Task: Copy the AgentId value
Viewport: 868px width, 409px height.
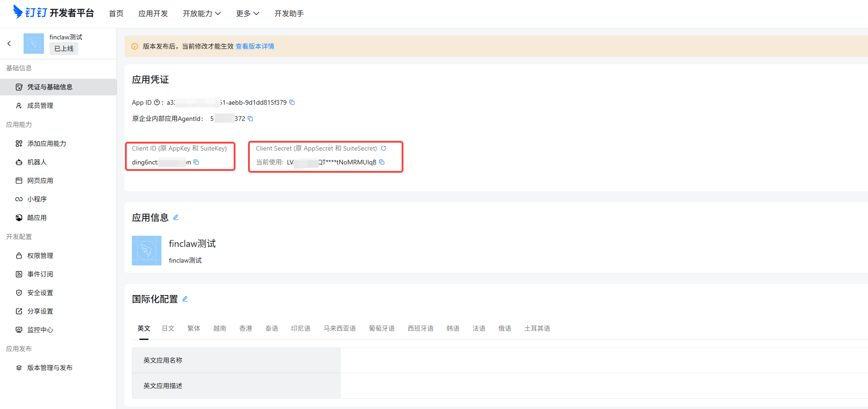Action: click(x=250, y=119)
